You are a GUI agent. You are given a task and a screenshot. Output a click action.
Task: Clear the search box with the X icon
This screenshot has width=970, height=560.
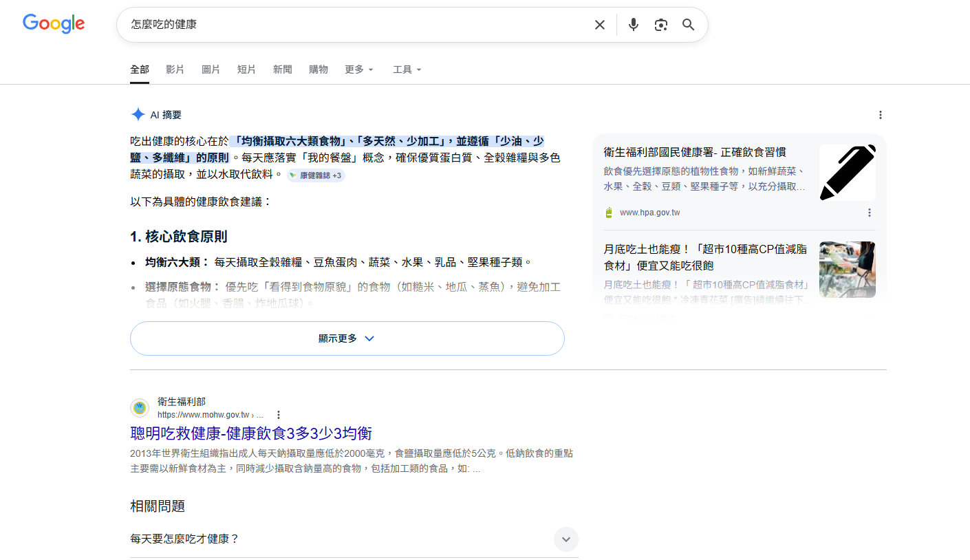(600, 25)
